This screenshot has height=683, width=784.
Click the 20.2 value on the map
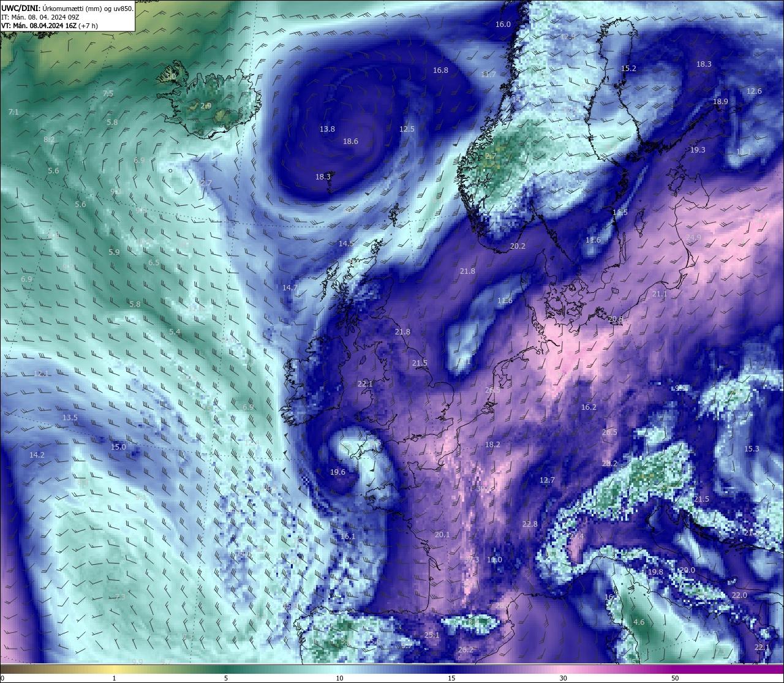(518, 246)
